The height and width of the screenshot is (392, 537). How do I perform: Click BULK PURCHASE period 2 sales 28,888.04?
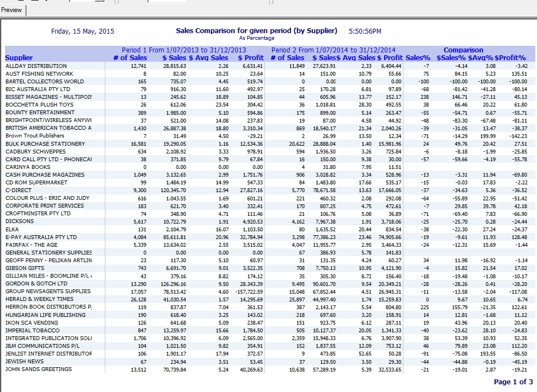pyautogui.click(x=324, y=144)
